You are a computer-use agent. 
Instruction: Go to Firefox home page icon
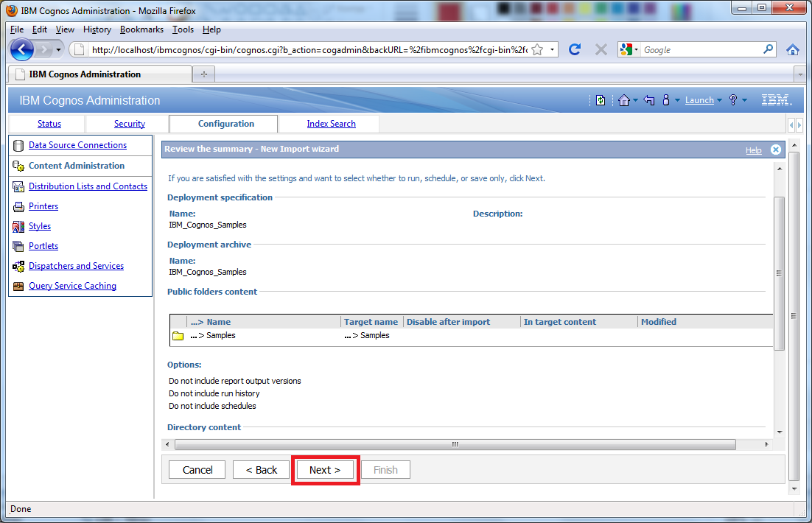pyautogui.click(x=792, y=49)
